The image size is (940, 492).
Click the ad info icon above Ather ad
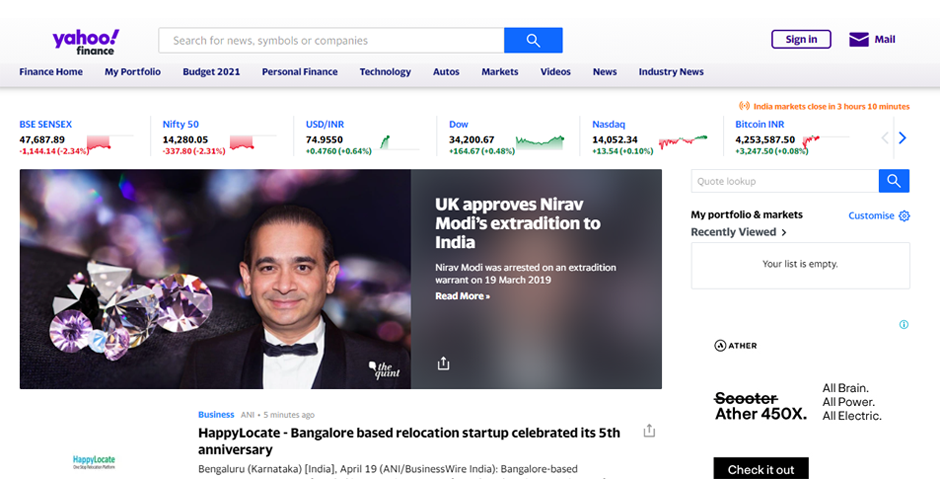coord(903,324)
